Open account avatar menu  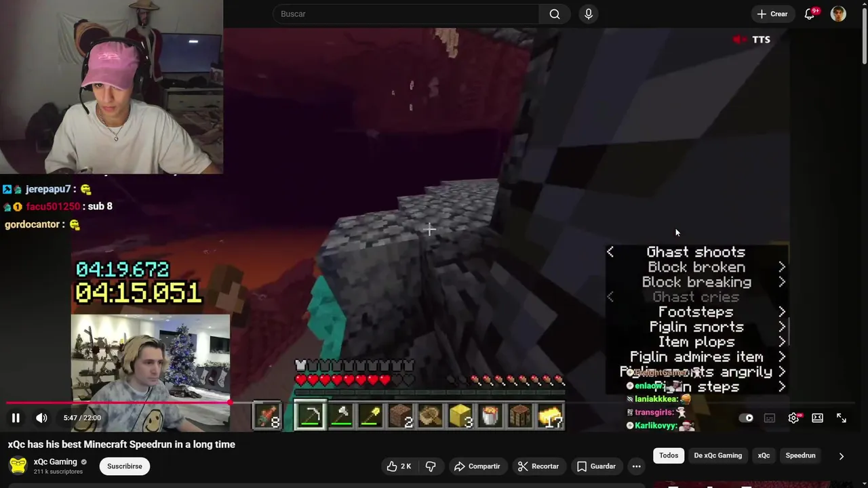(x=839, y=14)
